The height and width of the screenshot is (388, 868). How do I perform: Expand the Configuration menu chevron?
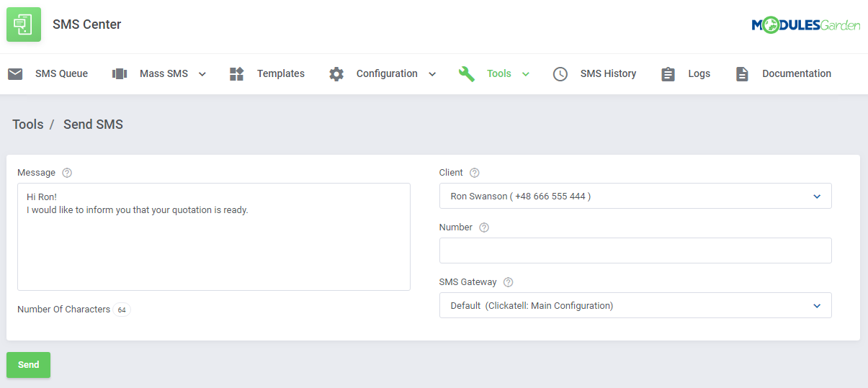point(432,74)
